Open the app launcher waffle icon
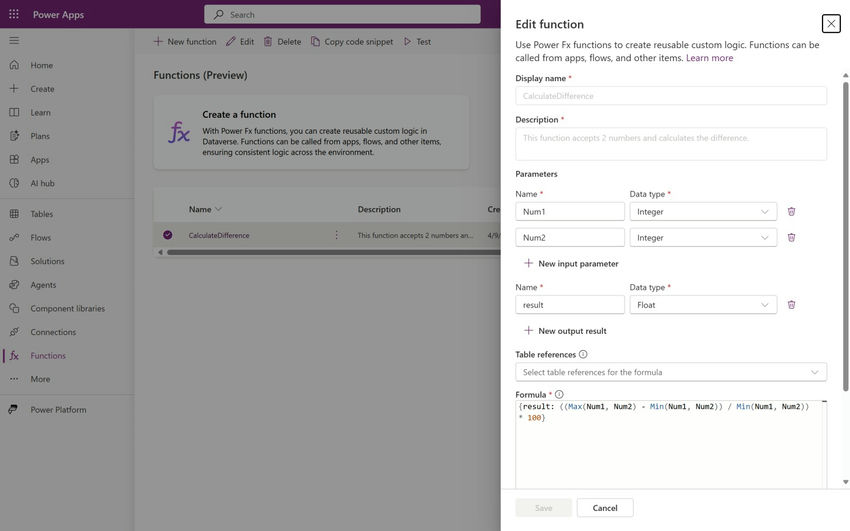 14,14
